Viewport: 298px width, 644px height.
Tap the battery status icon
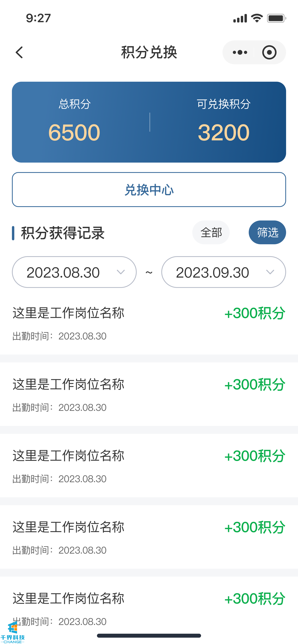(276, 18)
